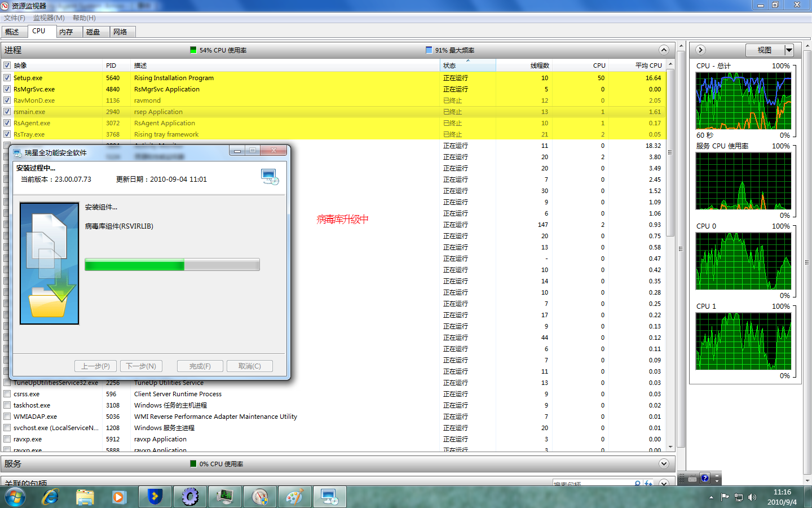Click the language bar help question icon
The image size is (812, 508).
(x=705, y=479)
